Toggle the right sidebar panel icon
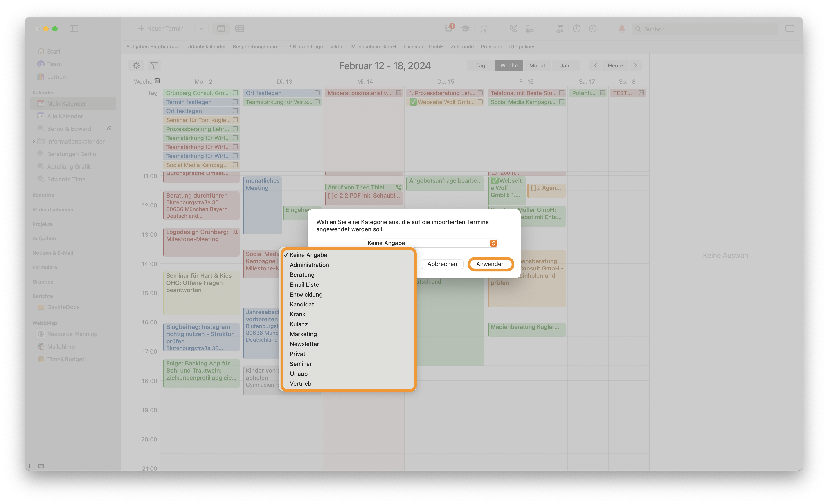The width and height of the screenshot is (828, 504). click(790, 29)
